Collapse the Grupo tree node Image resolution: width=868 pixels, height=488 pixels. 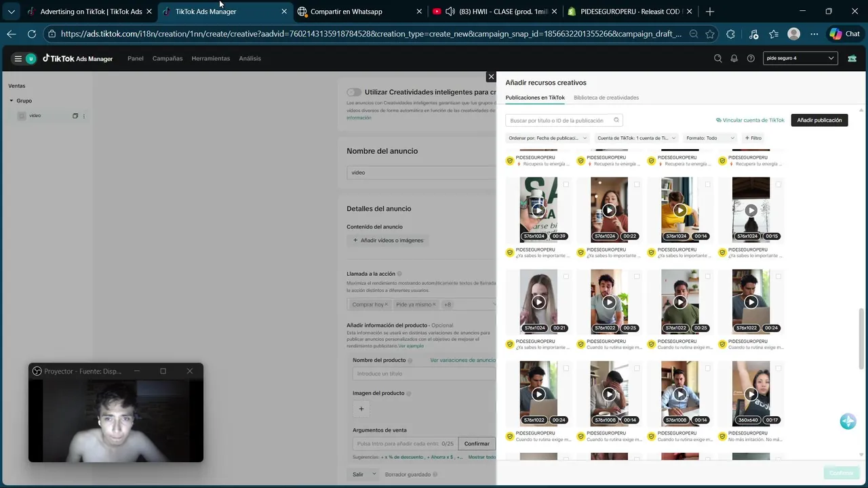[12, 101]
